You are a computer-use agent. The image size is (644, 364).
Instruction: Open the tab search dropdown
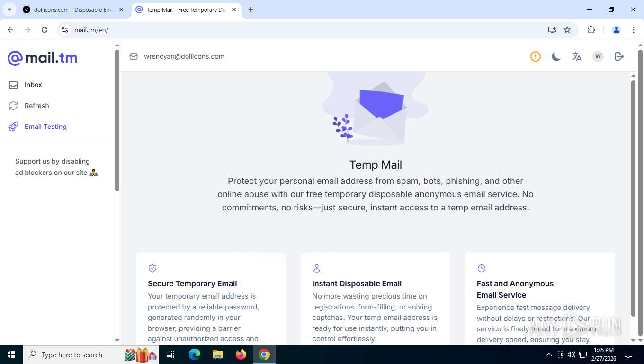click(9, 9)
